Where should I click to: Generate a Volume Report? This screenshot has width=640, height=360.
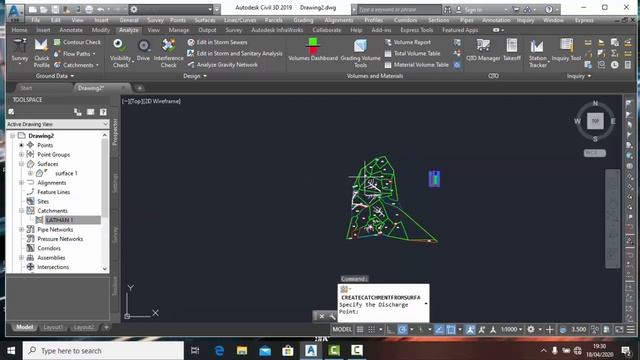(408, 42)
